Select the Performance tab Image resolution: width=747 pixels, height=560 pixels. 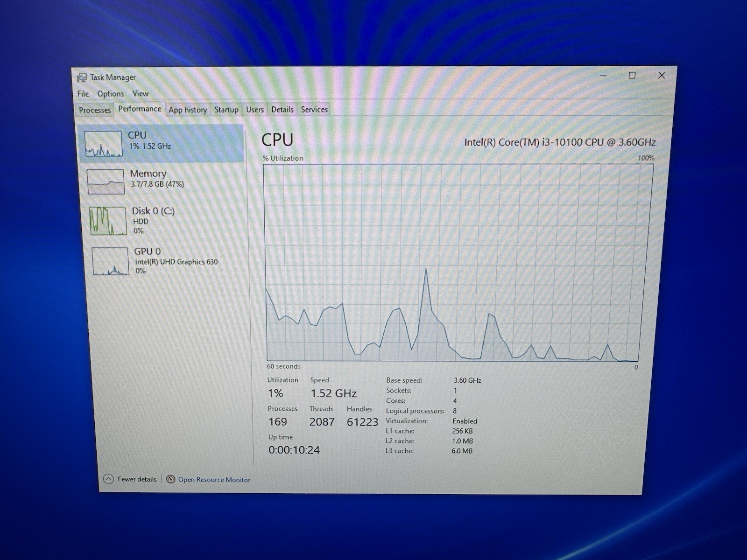pyautogui.click(x=140, y=109)
